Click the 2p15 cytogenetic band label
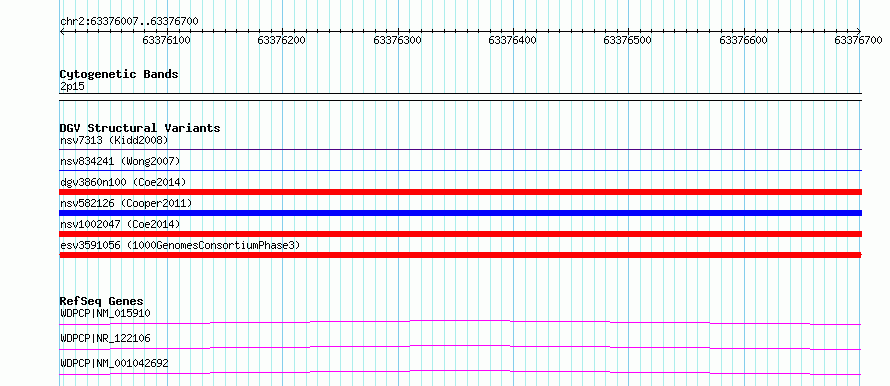This screenshot has height=386, width=890. click(73, 87)
